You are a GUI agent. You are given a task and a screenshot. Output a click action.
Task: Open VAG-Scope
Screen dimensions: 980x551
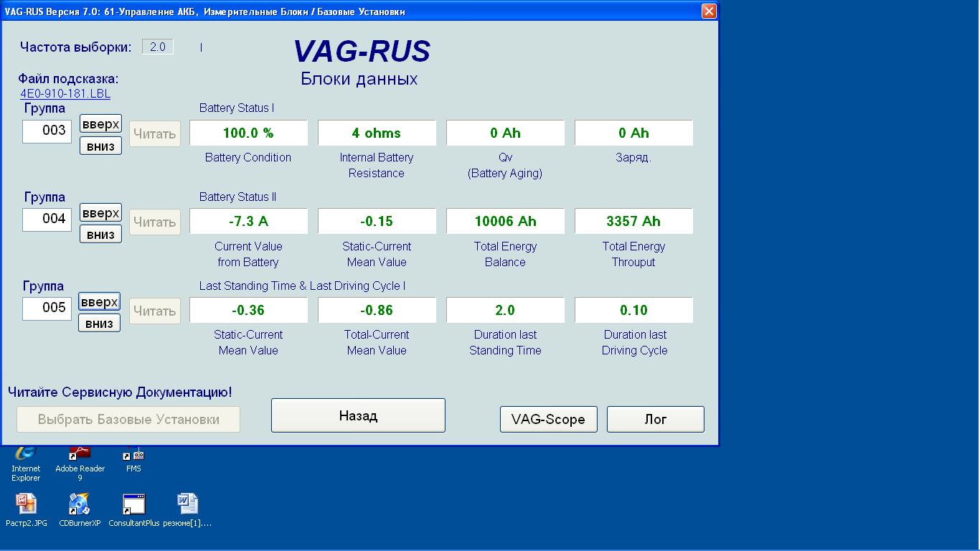point(548,419)
